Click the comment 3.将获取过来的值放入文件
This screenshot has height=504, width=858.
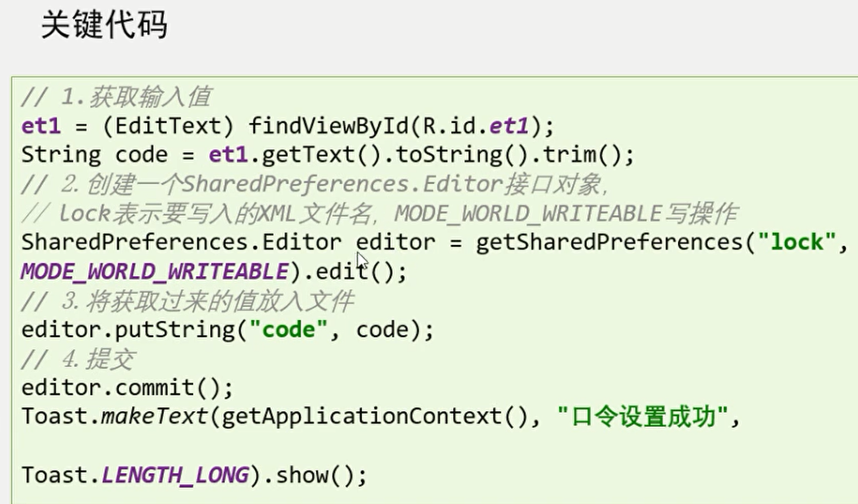(187, 301)
